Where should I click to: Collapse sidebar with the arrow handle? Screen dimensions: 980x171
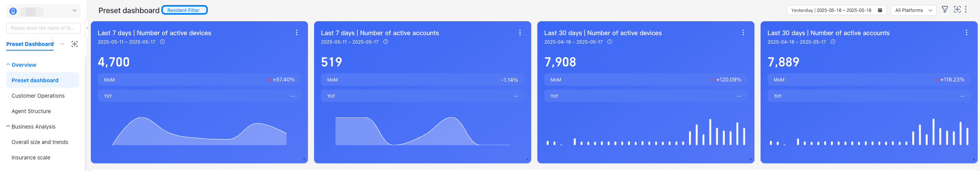point(87,28)
